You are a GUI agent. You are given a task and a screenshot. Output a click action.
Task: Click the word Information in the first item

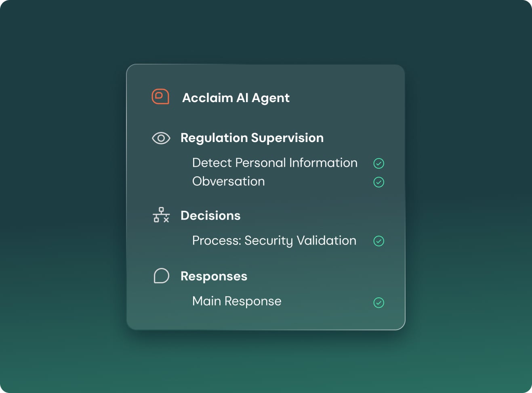323,163
